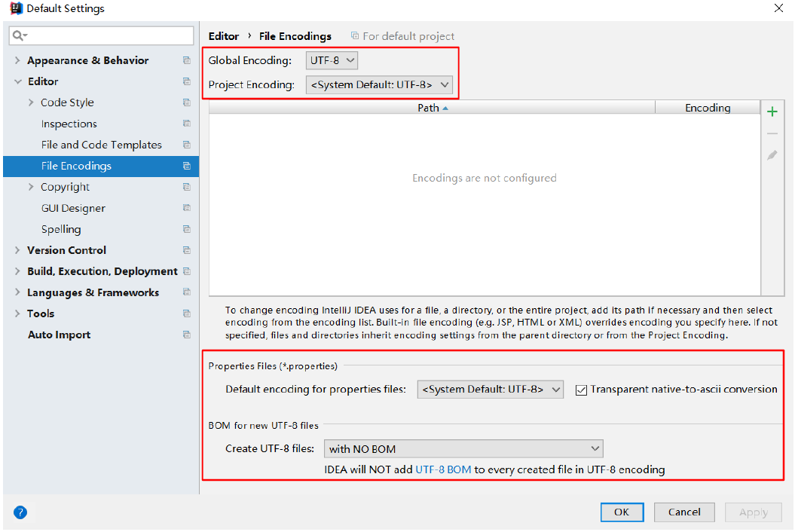The image size is (795, 532).
Task: Click the magnifier icon in search field
Action: click(20, 35)
